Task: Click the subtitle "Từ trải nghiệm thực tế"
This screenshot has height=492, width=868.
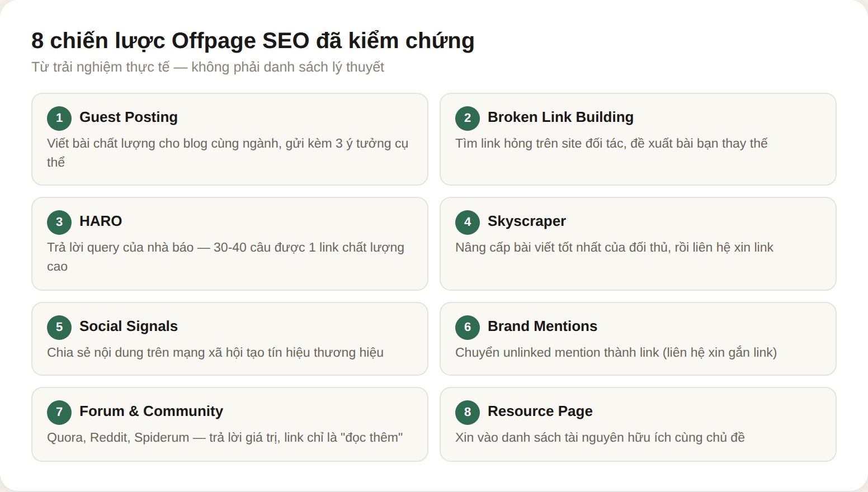Action: coord(101,67)
